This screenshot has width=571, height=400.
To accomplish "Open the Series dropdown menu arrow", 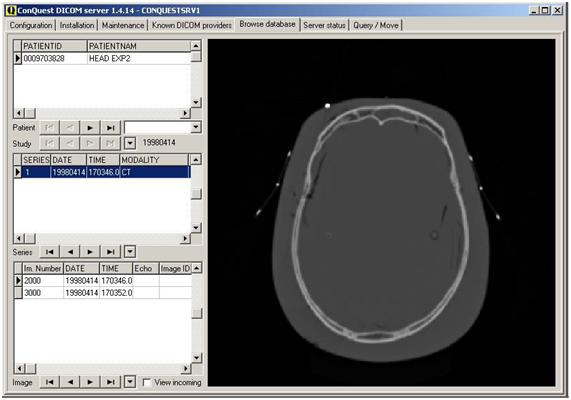I will 130,251.
